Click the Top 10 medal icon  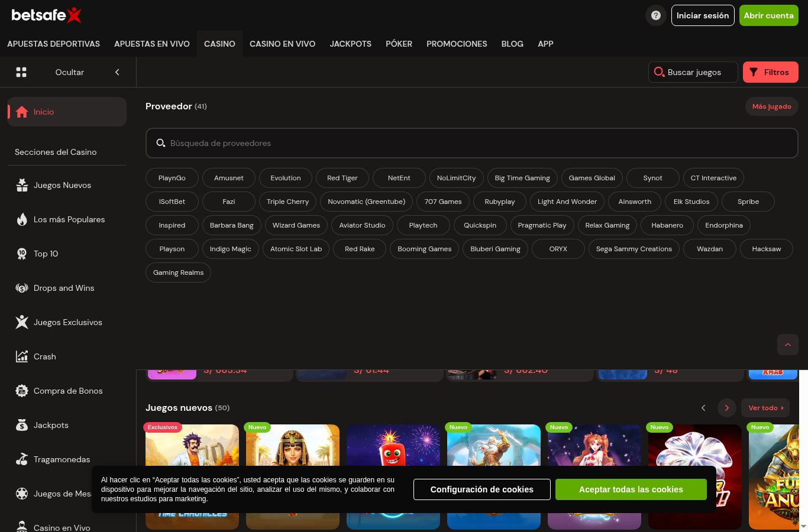(x=22, y=254)
